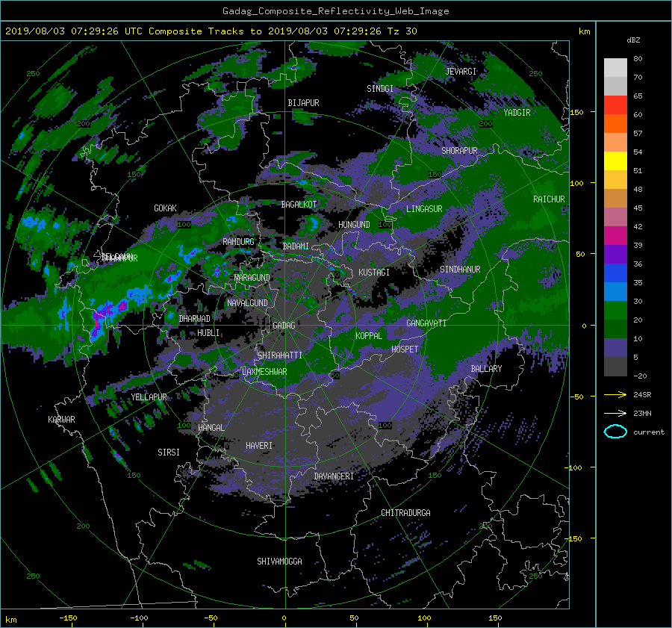Select the dark gray -20 dBZ swatch

(615, 367)
